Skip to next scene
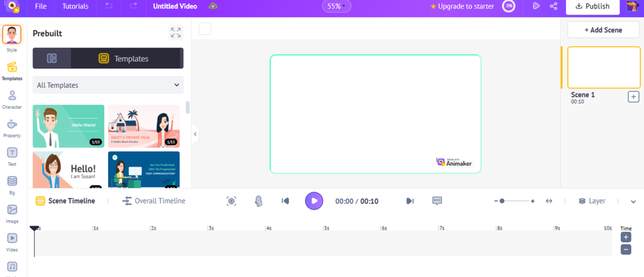This screenshot has height=277, width=644. [x=410, y=201]
